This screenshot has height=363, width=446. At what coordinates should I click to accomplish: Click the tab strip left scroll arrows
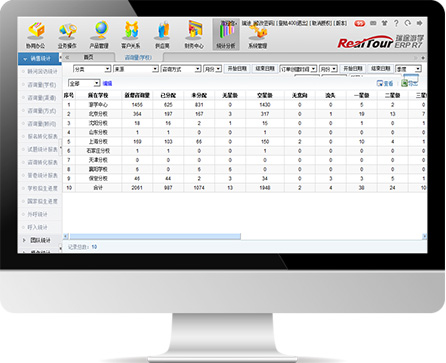[x=67, y=58]
